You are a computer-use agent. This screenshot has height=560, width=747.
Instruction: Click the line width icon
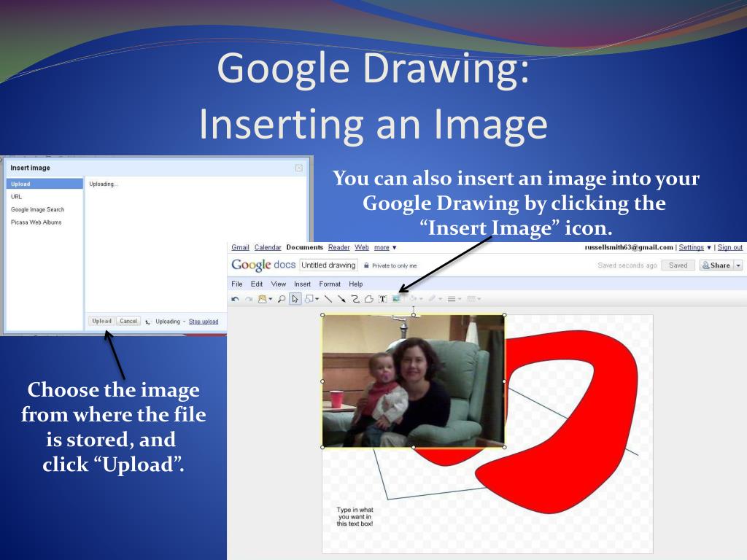click(451, 299)
